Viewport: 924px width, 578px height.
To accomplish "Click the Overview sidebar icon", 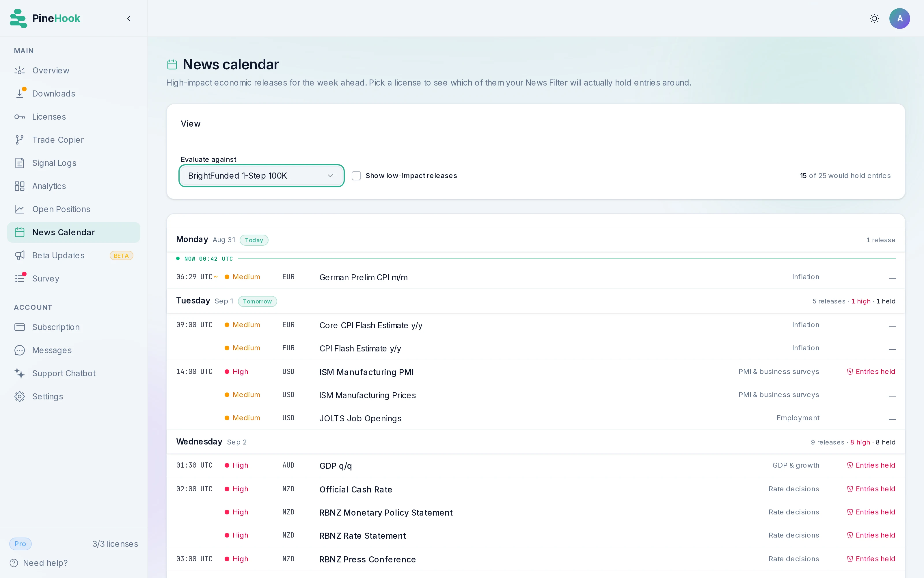I will pos(19,70).
